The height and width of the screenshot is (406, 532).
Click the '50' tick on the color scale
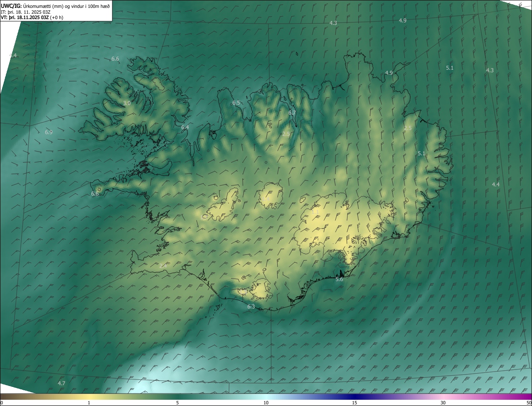point(529,403)
